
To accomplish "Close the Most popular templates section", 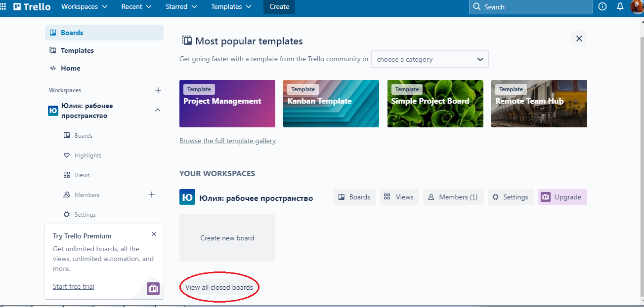I will (579, 38).
